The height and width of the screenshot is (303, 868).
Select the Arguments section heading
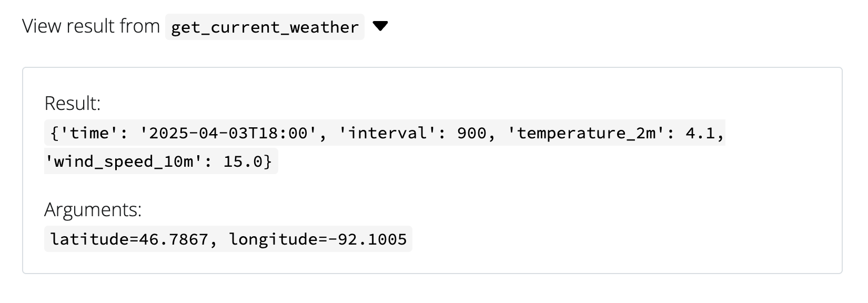coord(93,210)
